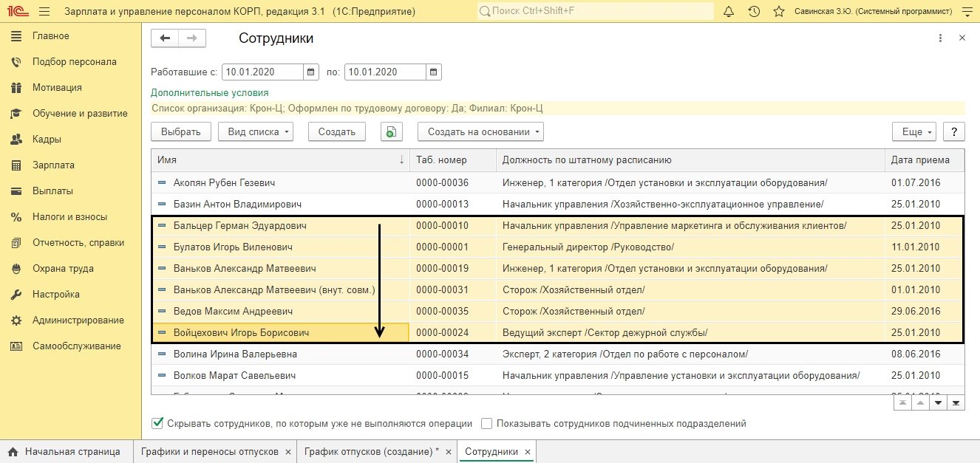Open favorites star icon

click(778, 12)
